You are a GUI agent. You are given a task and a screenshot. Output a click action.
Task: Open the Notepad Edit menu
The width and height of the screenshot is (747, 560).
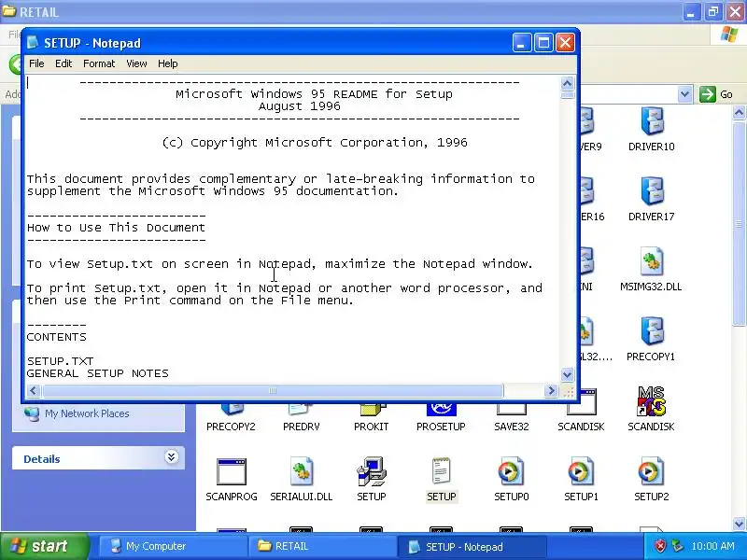point(63,63)
